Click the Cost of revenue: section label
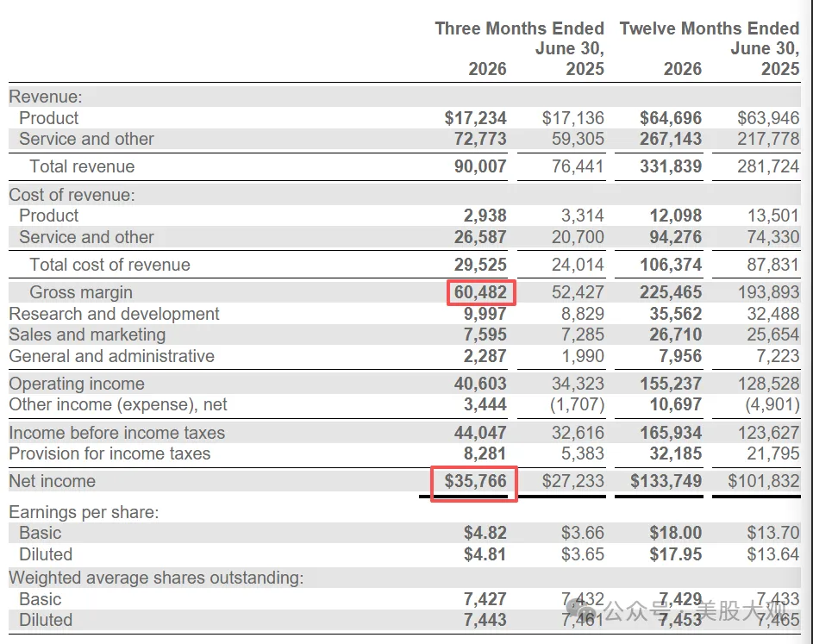Viewport: 813px width, 644px height. [x=72, y=195]
